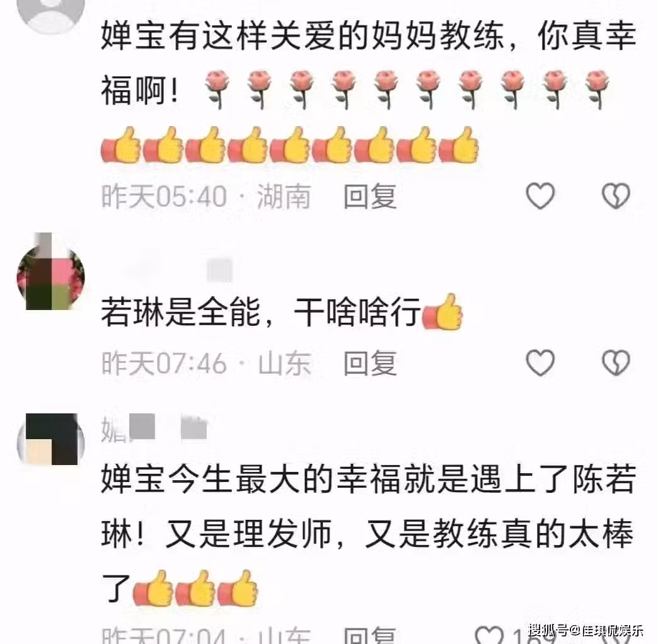The height and width of the screenshot is (644, 658).
Task: Reply to the 05:40 Hunan comment
Action: pyautogui.click(x=370, y=197)
